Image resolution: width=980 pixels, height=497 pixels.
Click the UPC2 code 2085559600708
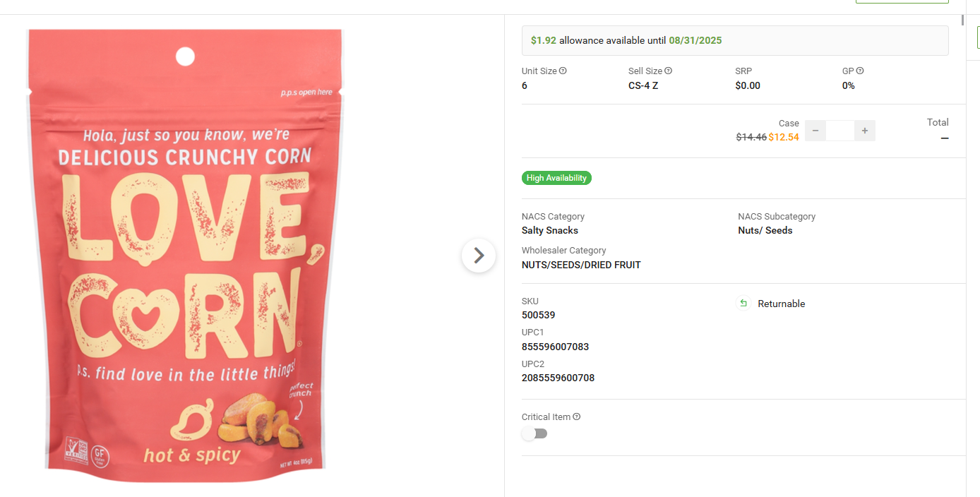click(558, 378)
